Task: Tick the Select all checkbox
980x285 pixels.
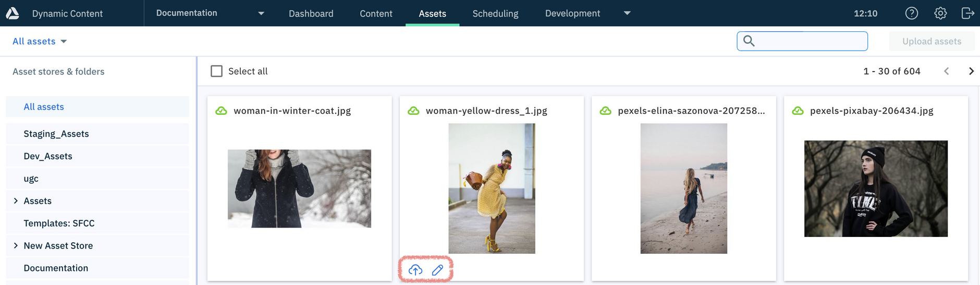Action: pos(216,71)
